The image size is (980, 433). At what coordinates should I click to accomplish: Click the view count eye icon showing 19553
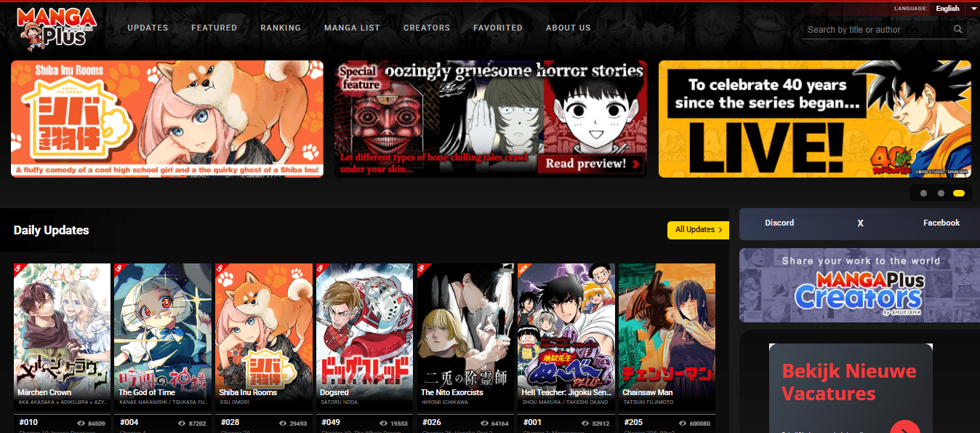(x=384, y=423)
